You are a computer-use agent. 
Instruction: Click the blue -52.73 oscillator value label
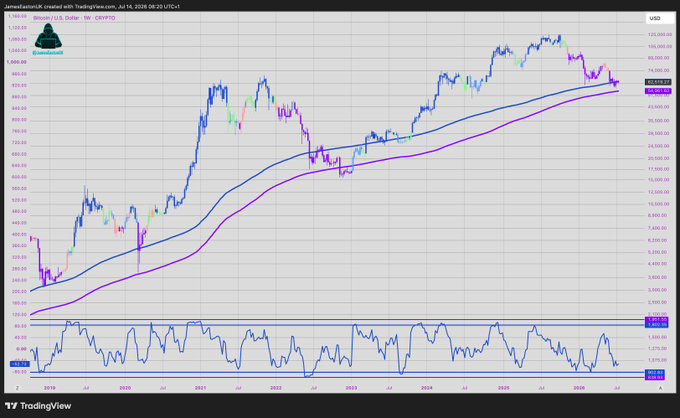pos(20,364)
